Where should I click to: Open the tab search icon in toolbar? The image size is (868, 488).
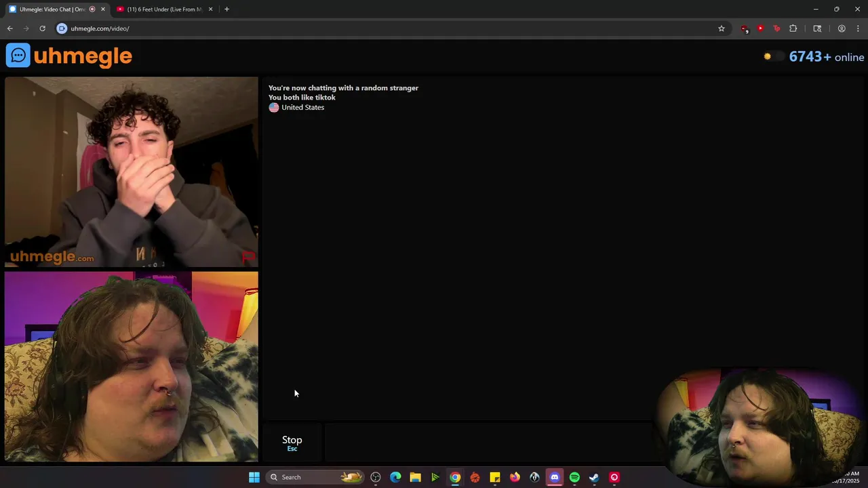pyautogui.click(x=817, y=28)
